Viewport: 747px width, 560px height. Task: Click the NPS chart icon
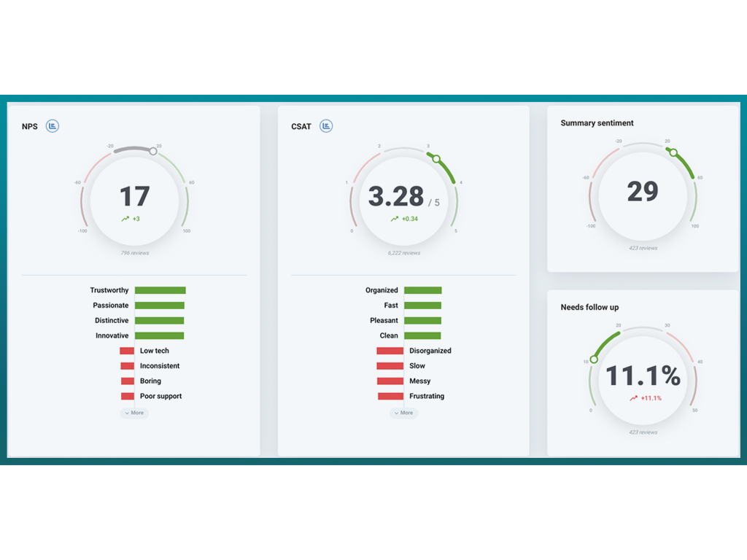53,126
